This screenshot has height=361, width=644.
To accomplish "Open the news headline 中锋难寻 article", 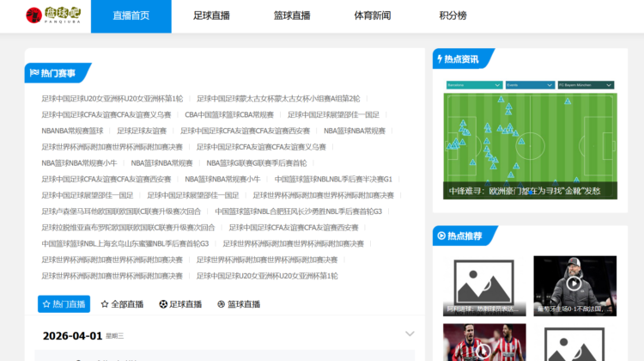I will tap(525, 191).
